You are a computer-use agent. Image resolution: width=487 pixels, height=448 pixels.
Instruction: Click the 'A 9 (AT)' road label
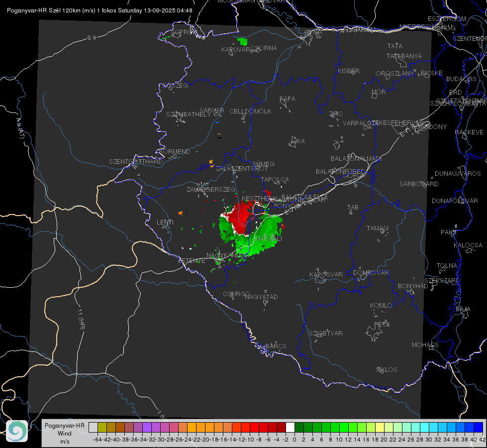(20, 128)
